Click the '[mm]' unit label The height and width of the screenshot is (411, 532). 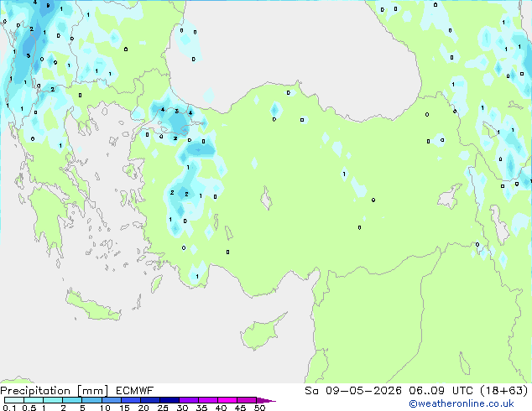pos(92,391)
